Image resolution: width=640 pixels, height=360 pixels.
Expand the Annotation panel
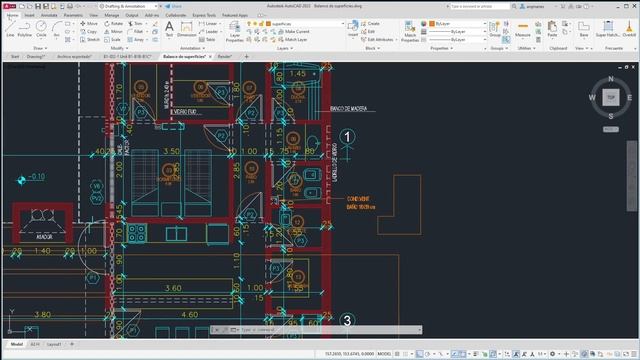[x=192, y=48]
